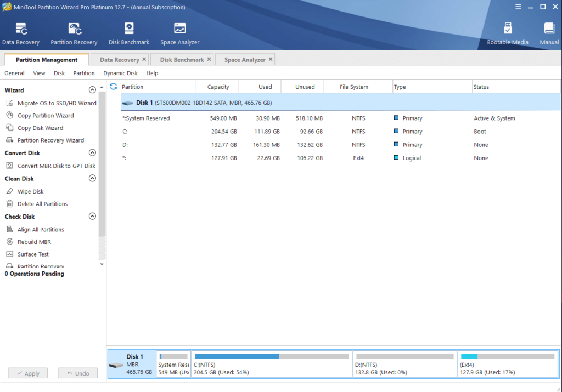Image resolution: width=562 pixels, height=392 pixels.
Task: Open the hamburger menu in title bar
Action: pos(518,7)
